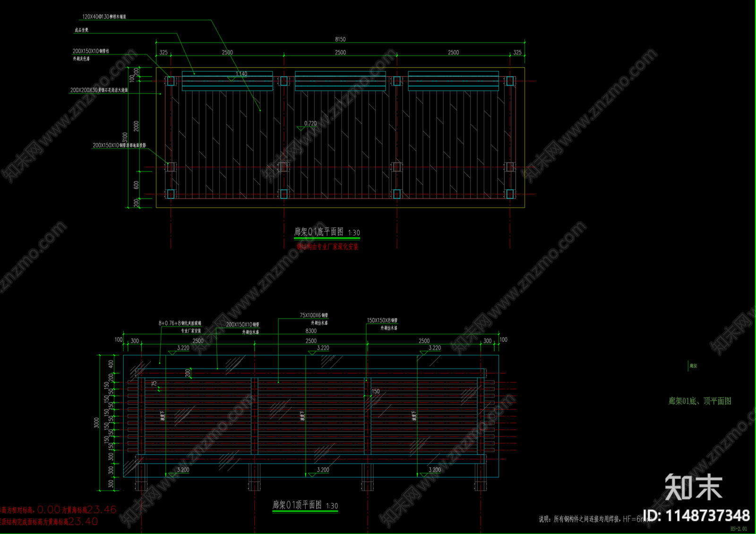Click the green '廊架01底、顶平面图' sheet title
Viewport: 756px width, 534px height.
(700, 401)
